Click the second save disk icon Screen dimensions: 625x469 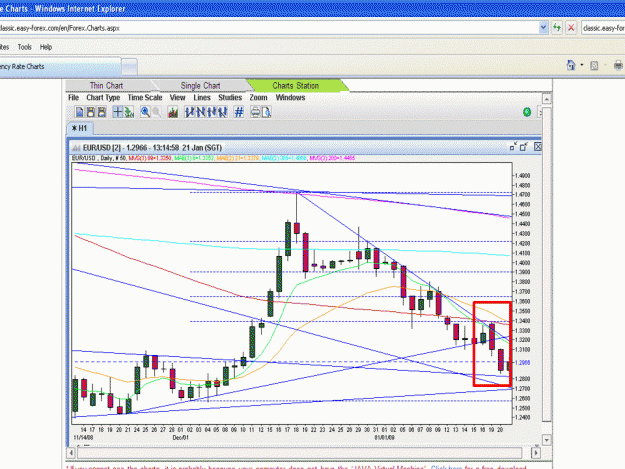click(102, 112)
